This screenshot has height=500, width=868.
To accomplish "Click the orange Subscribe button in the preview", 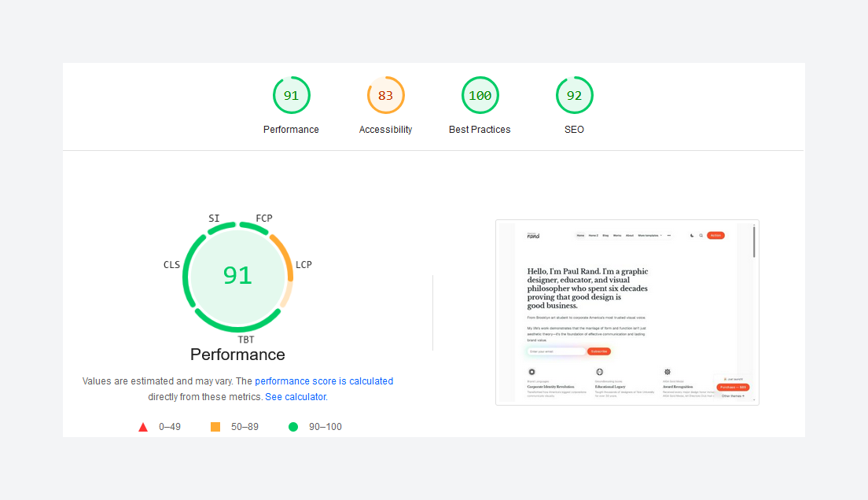I will (599, 351).
